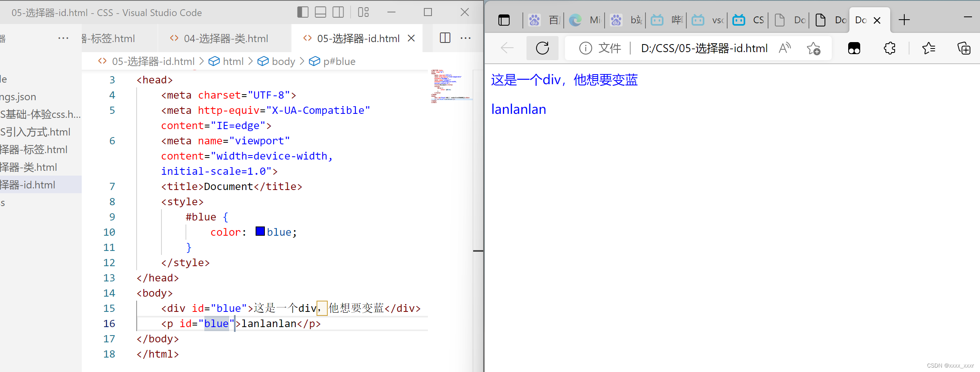Screen dimensions: 980x372
Task: Click Tampermonkey extension icon in toolbar
Action: pyautogui.click(x=854, y=48)
